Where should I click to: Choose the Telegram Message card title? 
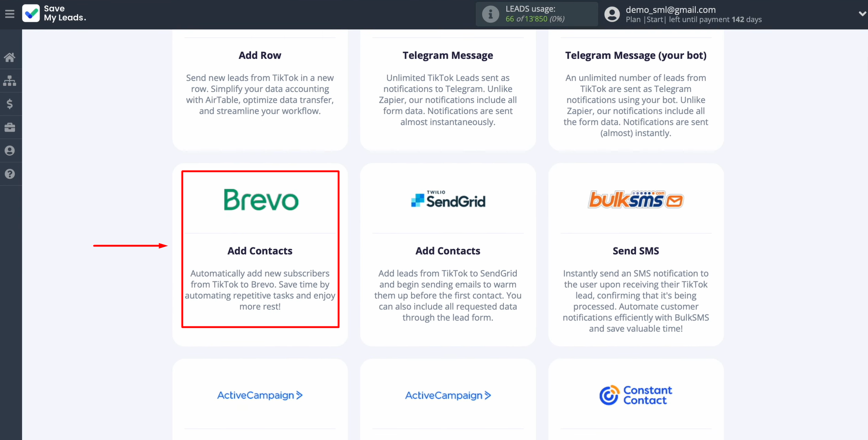[448, 56]
